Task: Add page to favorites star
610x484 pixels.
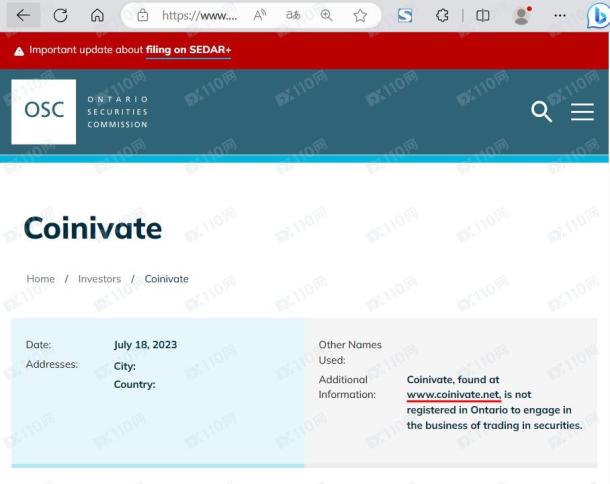Action: click(360, 16)
